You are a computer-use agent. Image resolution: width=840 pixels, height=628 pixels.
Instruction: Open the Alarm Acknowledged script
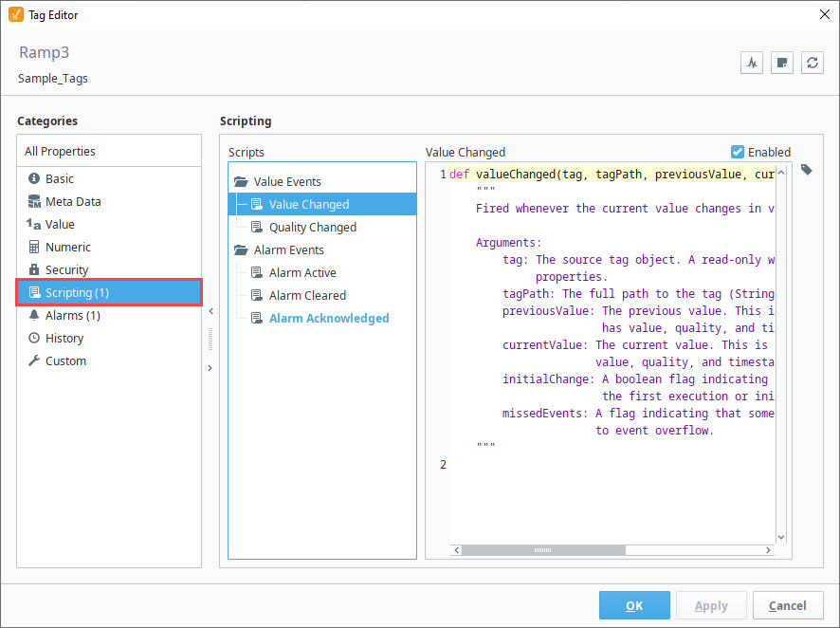[x=329, y=319]
